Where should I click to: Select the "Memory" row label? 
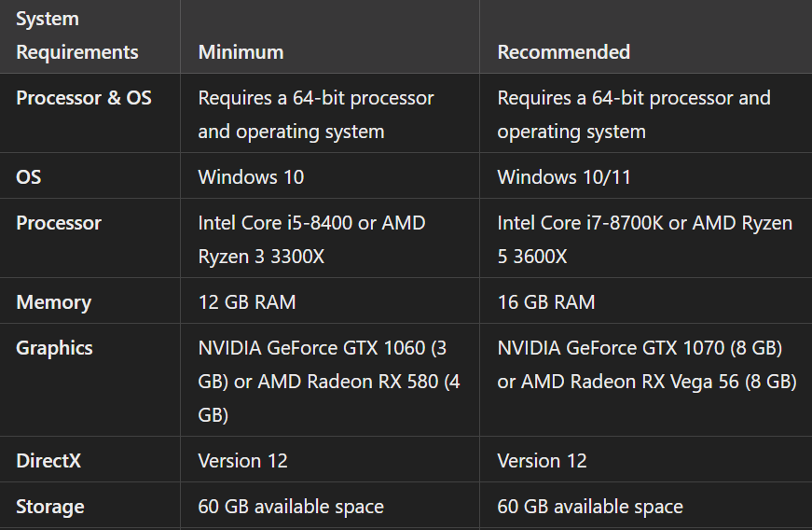(53, 302)
